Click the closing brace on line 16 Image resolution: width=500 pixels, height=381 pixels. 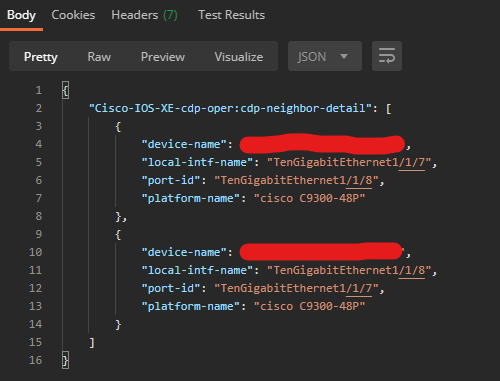(66, 360)
